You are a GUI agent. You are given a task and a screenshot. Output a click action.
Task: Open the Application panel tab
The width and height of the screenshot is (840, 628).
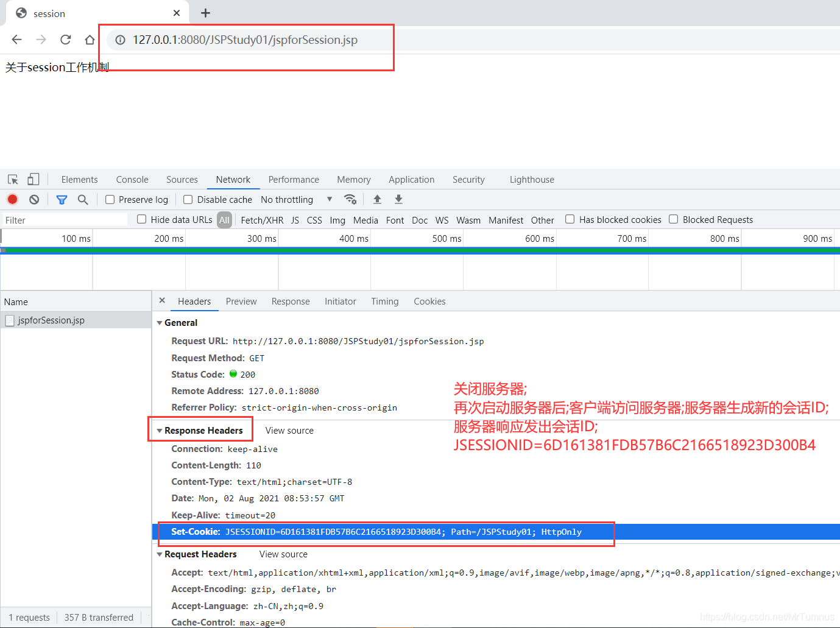[412, 180]
